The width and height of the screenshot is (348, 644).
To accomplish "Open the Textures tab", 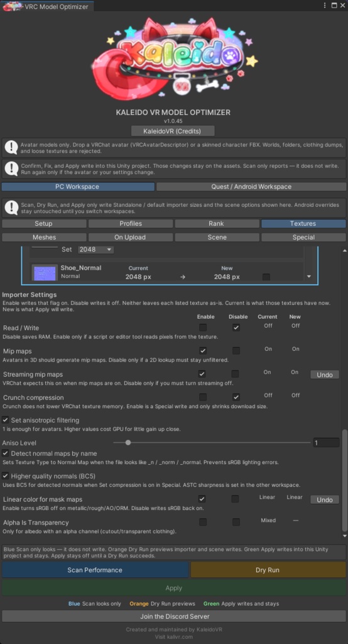I will (x=303, y=223).
